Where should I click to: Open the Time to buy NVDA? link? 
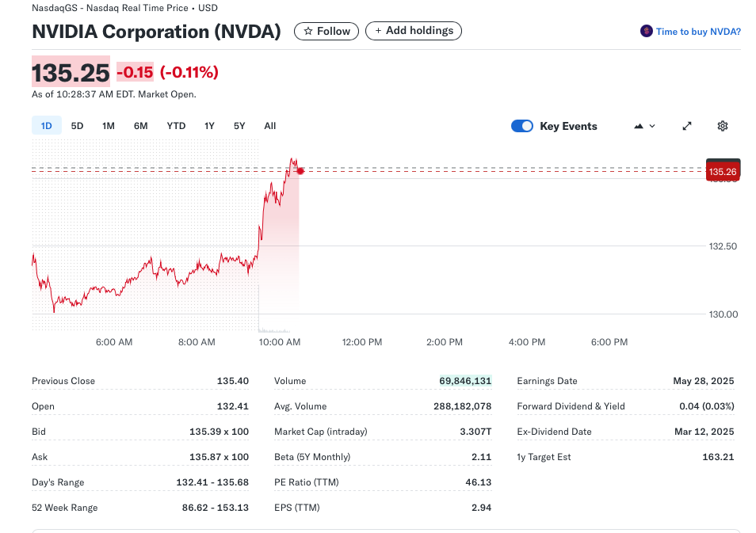pyautogui.click(x=698, y=32)
